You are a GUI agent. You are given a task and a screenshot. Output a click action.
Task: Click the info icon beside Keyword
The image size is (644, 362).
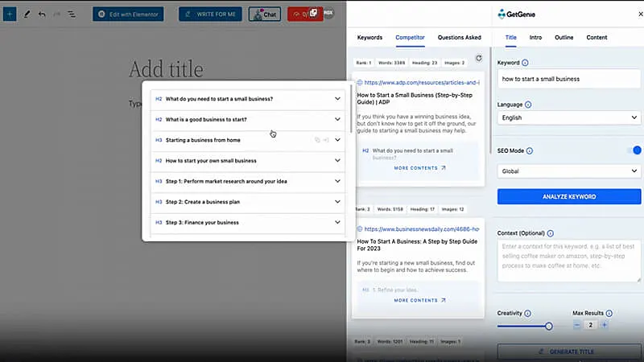click(x=526, y=63)
